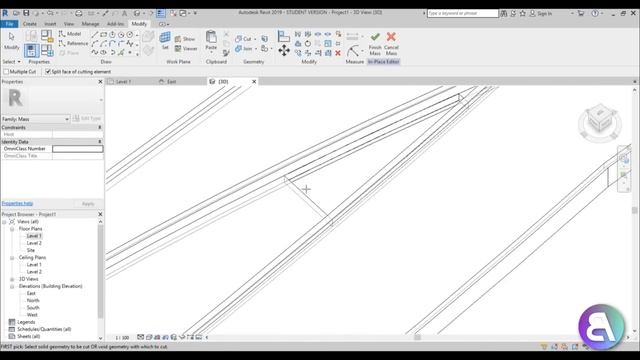Screen dimensions: 640x360
Task: Select the Move tool
Action: (284, 51)
